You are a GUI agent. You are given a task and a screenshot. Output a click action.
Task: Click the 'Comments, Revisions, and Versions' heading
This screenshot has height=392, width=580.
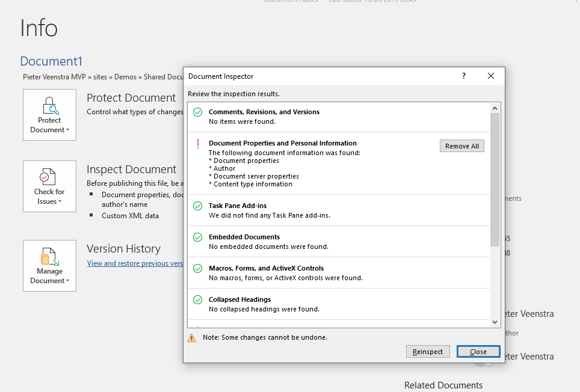click(x=264, y=112)
